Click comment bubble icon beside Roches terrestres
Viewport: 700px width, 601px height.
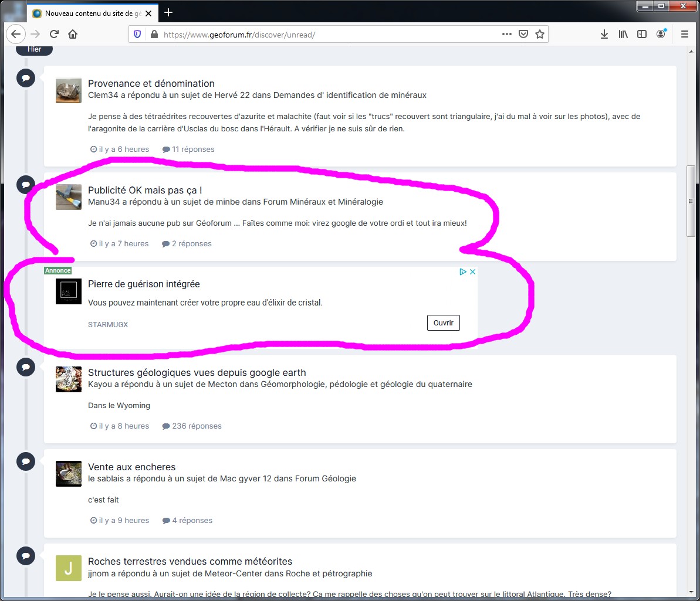[26, 555]
